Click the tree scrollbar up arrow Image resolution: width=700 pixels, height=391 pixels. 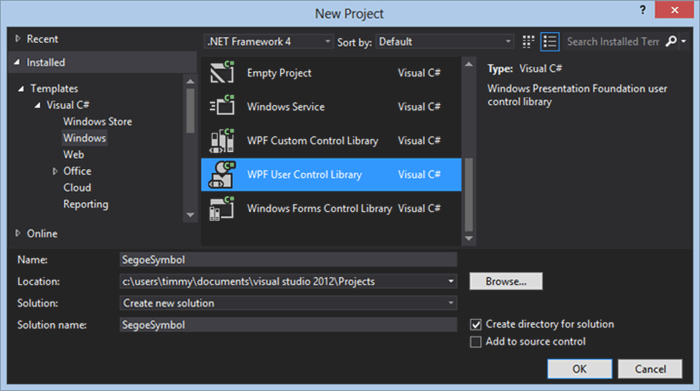(190, 81)
